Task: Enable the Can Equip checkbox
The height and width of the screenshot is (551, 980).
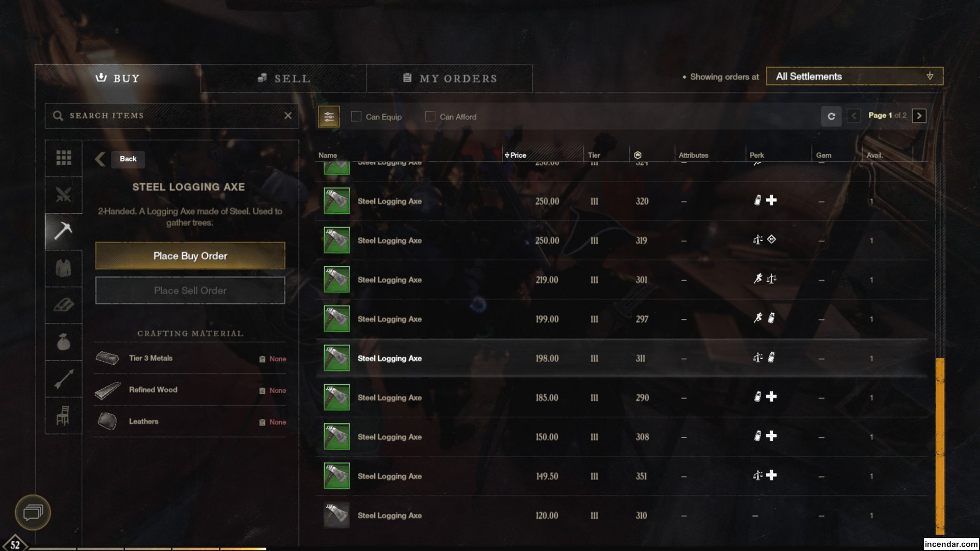Action: (x=356, y=117)
